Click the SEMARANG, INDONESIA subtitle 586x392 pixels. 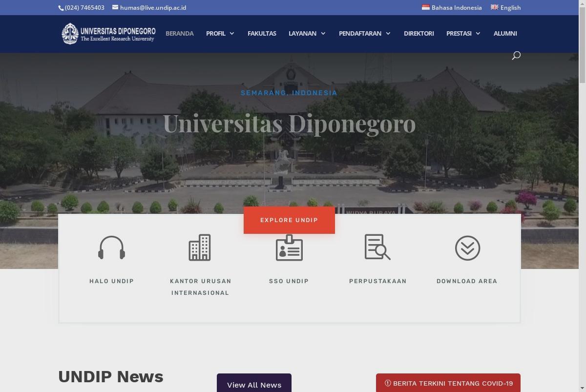pyautogui.click(x=289, y=93)
